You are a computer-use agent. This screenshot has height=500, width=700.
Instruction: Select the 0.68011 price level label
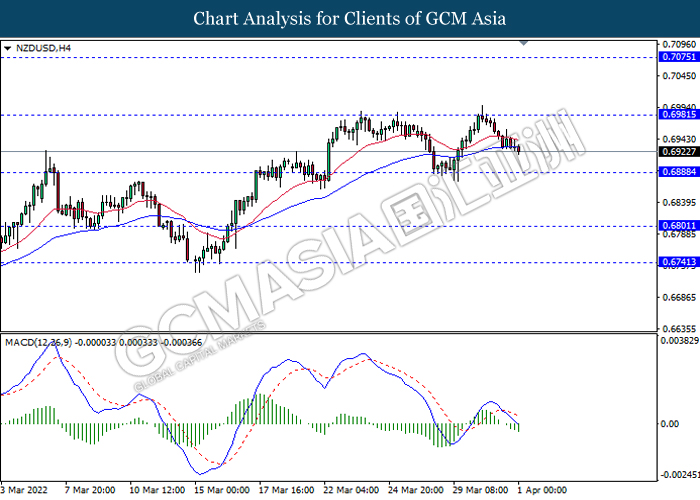(x=679, y=226)
